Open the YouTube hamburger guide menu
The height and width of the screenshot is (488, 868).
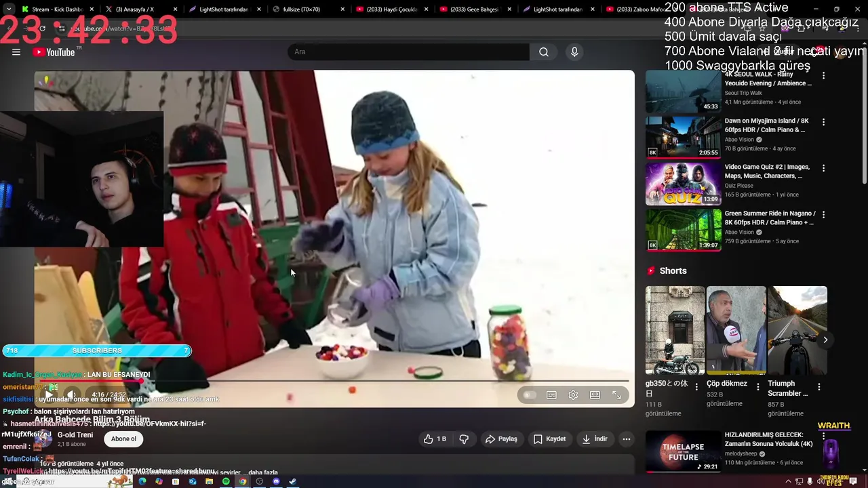[x=16, y=52]
